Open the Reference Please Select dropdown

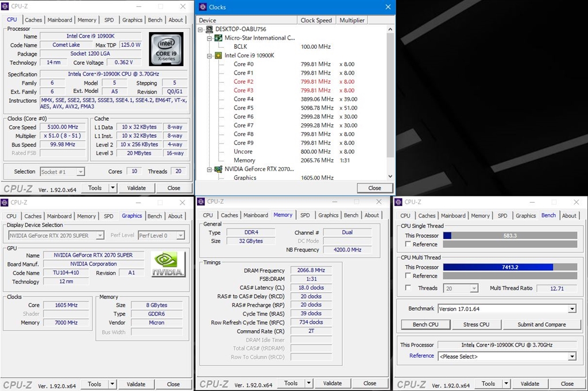tap(572, 357)
